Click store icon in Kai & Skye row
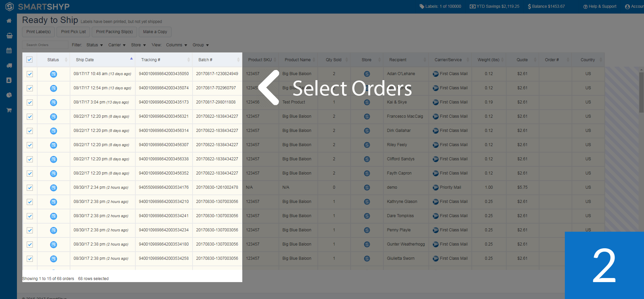644x299 pixels. pos(367,102)
